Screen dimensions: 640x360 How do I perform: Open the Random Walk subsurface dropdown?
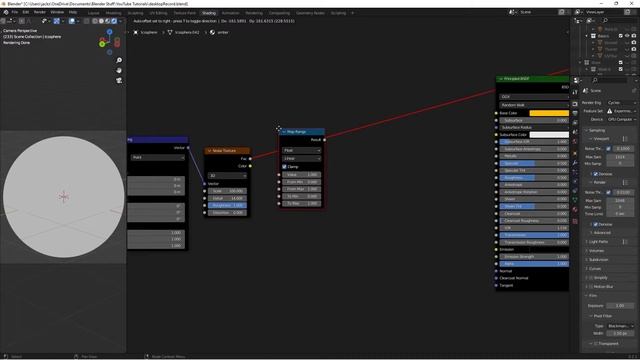click(534, 105)
